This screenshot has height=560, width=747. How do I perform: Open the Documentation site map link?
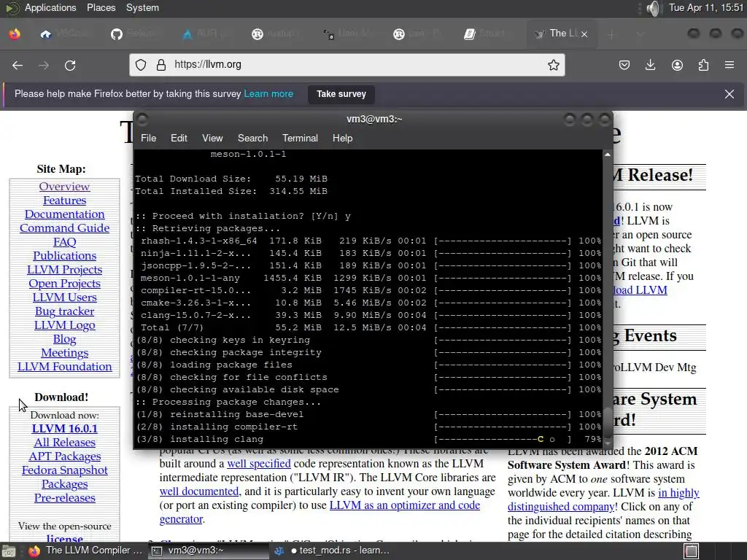pos(64,214)
